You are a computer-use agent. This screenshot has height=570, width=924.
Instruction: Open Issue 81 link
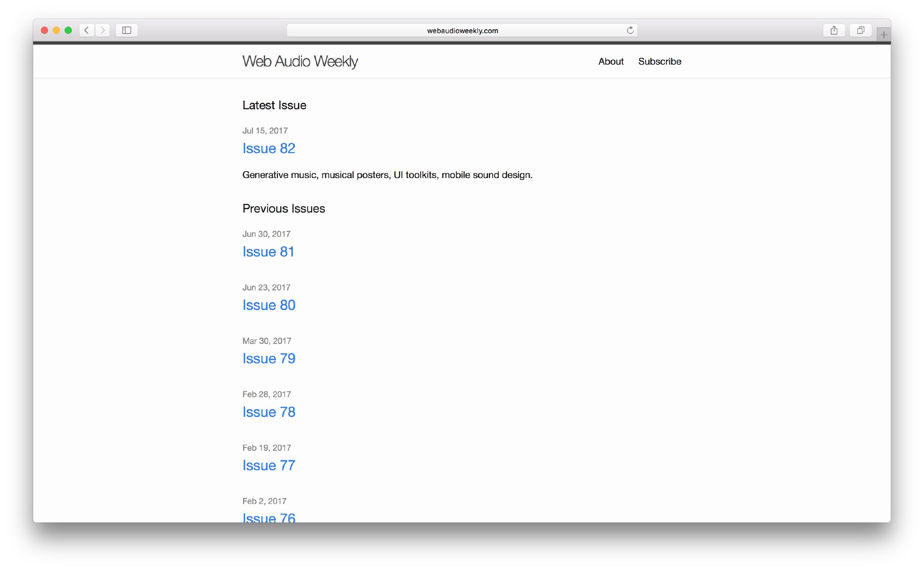268,251
